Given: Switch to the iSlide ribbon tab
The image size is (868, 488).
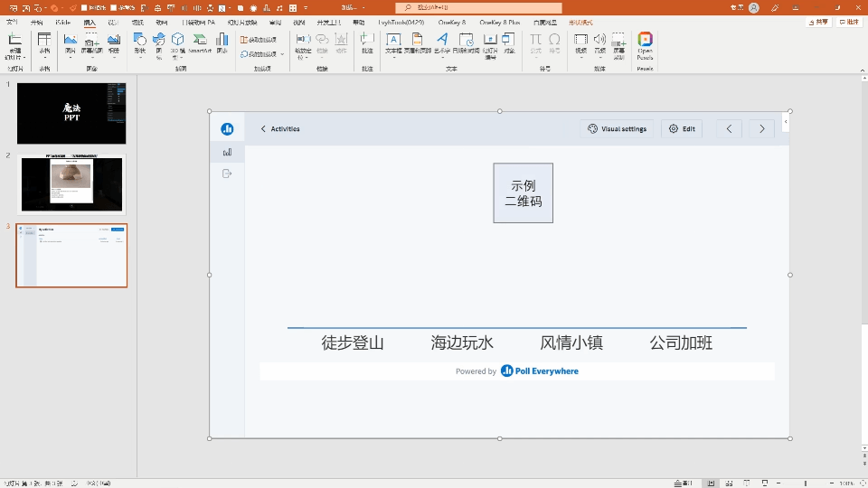Looking at the screenshot, I should [x=63, y=22].
